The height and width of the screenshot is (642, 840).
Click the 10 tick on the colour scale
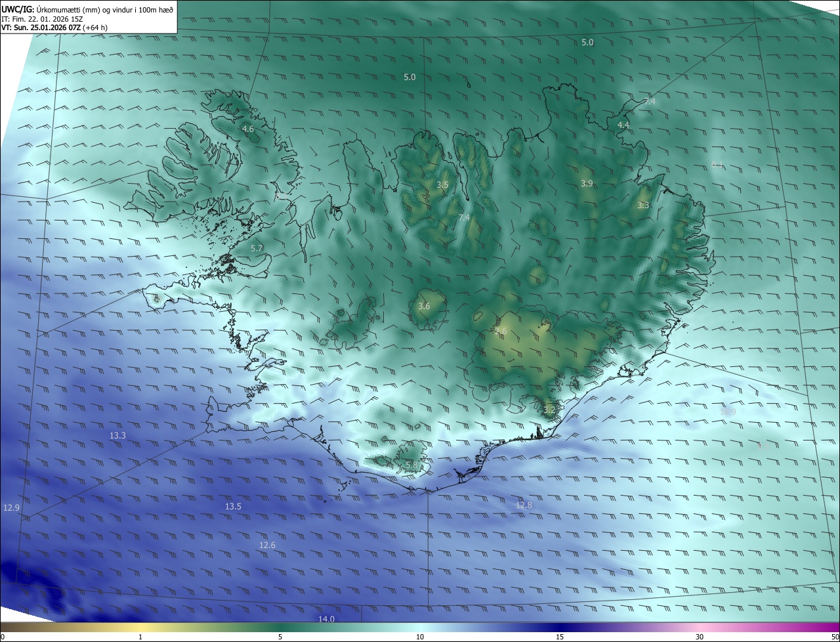pyautogui.click(x=420, y=637)
